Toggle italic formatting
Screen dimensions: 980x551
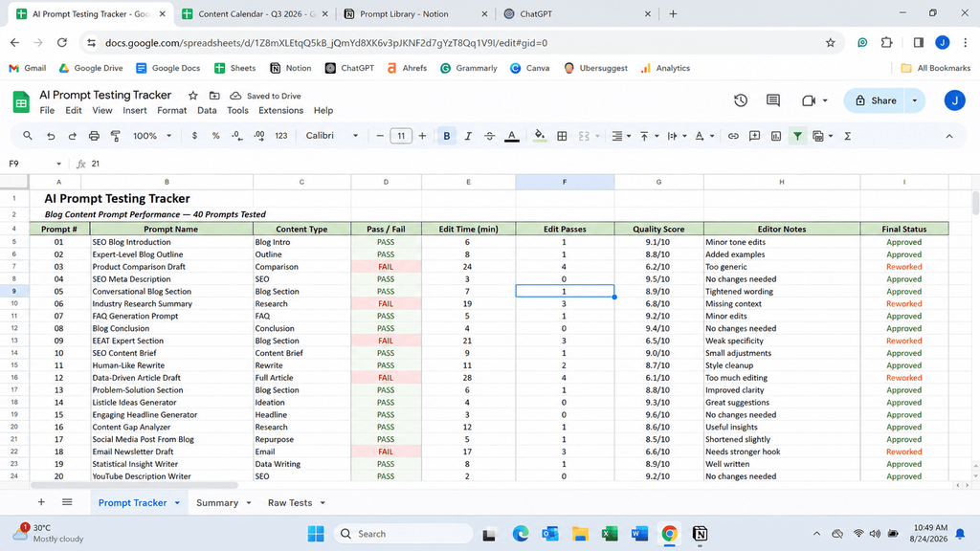pos(468,136)
